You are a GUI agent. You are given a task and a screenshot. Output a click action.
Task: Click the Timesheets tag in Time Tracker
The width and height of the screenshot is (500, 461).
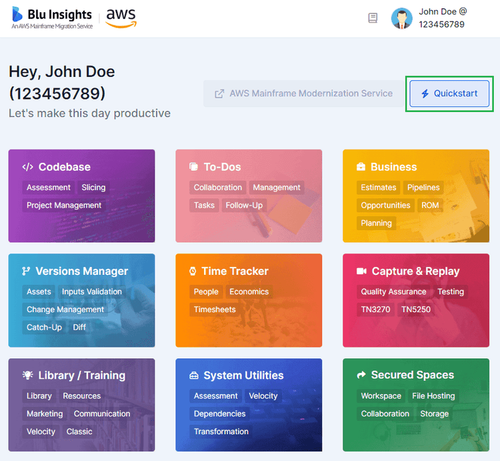pos(215,309)
